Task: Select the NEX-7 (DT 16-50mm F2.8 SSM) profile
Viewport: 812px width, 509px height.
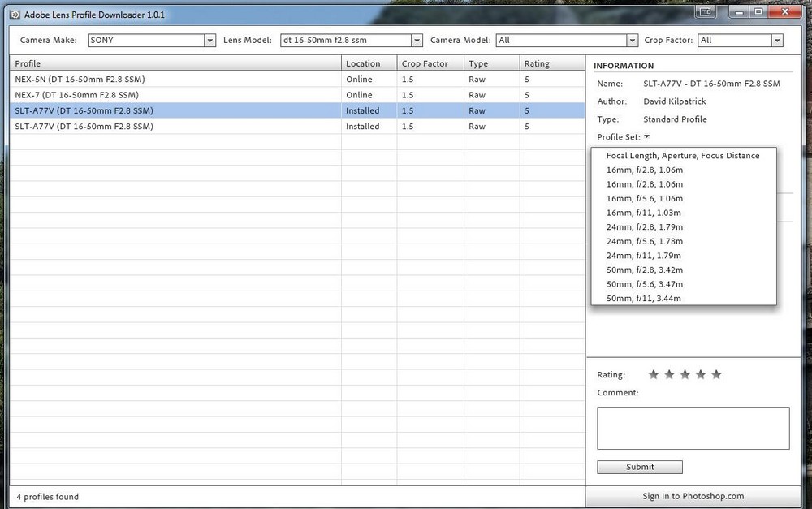Action: (296, 95)
